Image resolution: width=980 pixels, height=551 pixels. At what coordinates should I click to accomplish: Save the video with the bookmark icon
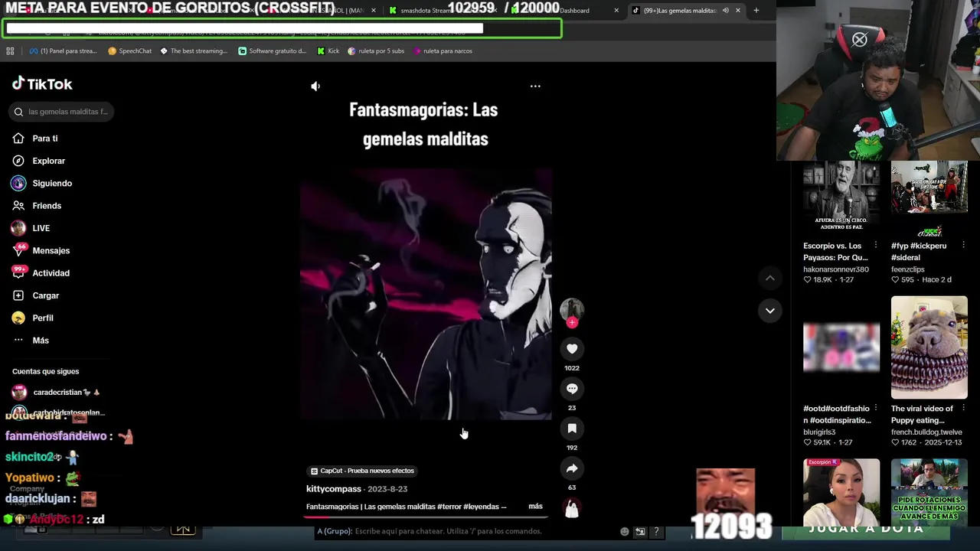coord(572,429)
